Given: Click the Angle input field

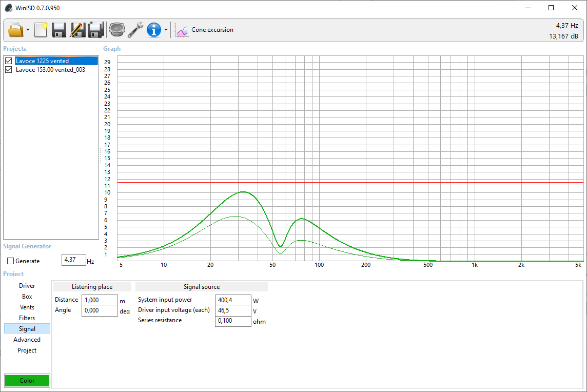Looking at the screenshot, I should pyautogui.click(x=100, y=310).
